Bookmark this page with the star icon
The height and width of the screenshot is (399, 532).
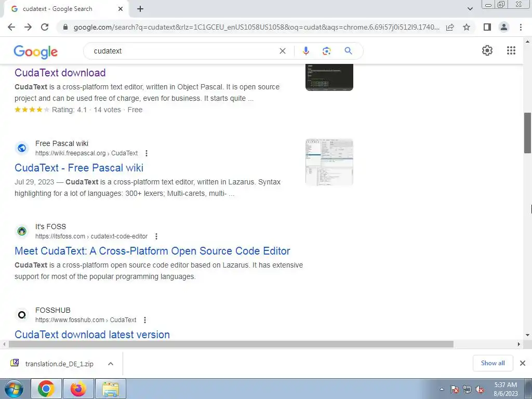pos(467,27)
